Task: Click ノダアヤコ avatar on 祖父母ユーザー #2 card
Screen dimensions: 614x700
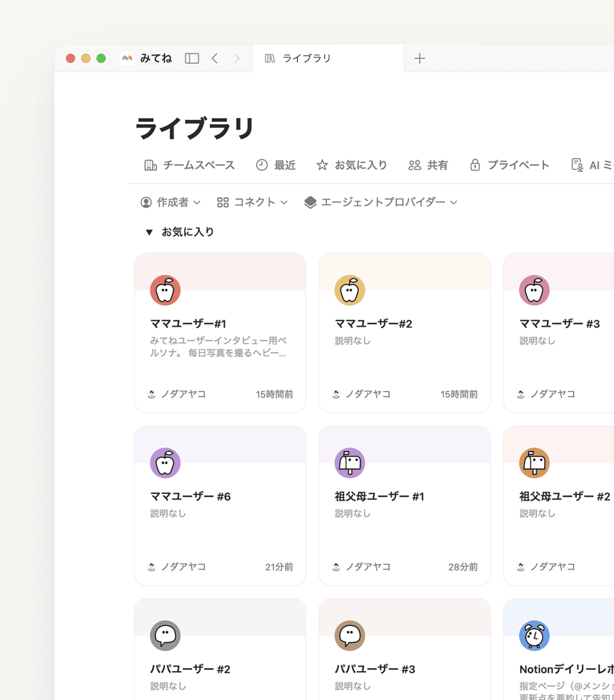Action: [x=520, y=567]
